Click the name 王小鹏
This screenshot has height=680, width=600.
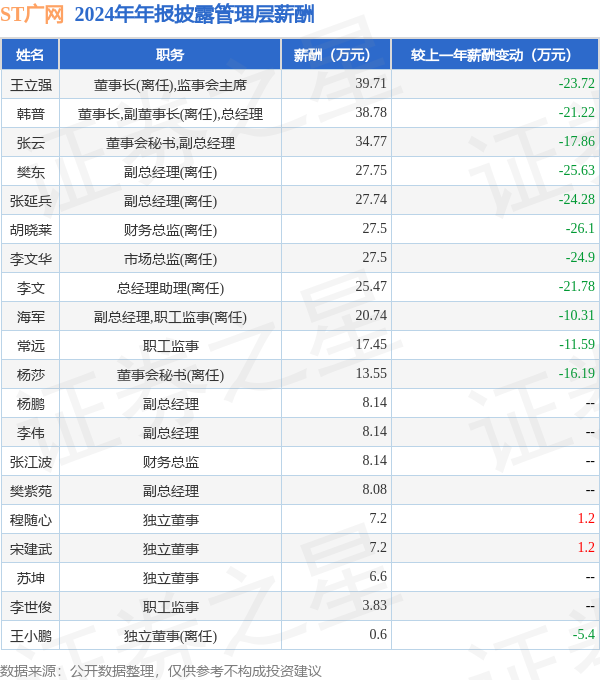31,636
